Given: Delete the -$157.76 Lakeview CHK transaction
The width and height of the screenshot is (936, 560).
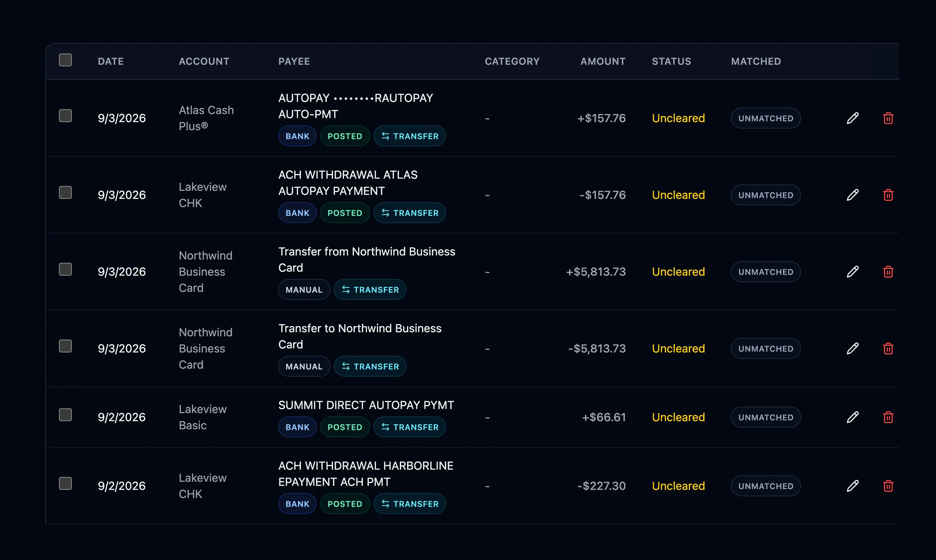Looking at the screenshot, I should tap(888, 195).
